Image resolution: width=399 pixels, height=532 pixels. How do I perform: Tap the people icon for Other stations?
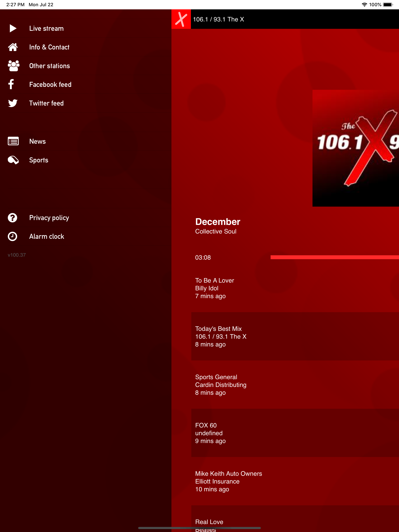pos(13,66)
